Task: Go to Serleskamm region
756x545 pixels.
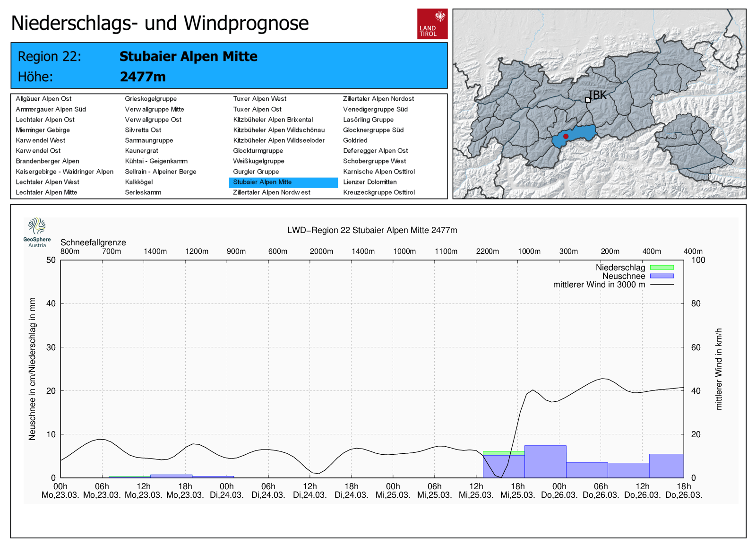Action: 143,192
